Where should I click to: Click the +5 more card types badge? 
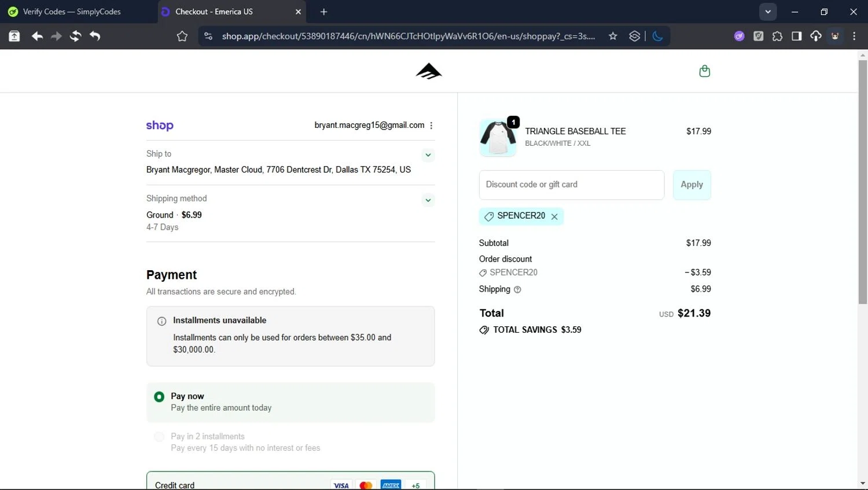coord(415,485)
